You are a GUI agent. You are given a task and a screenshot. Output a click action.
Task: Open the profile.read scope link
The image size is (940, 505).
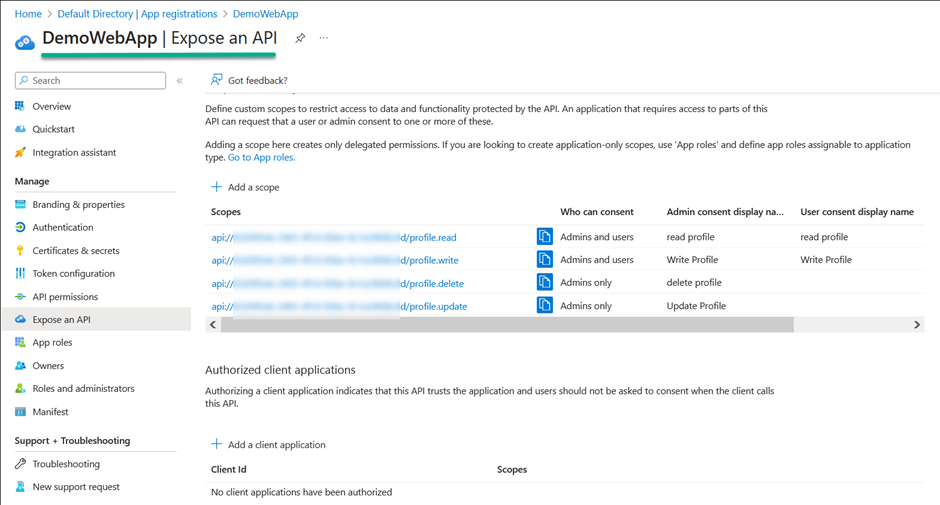(x=333, y=238)
